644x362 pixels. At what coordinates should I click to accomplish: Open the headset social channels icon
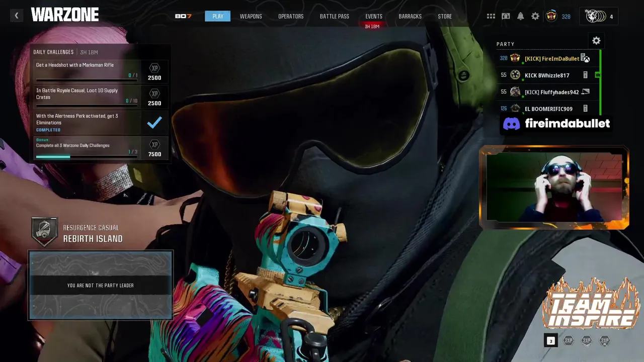click(506, 16)
